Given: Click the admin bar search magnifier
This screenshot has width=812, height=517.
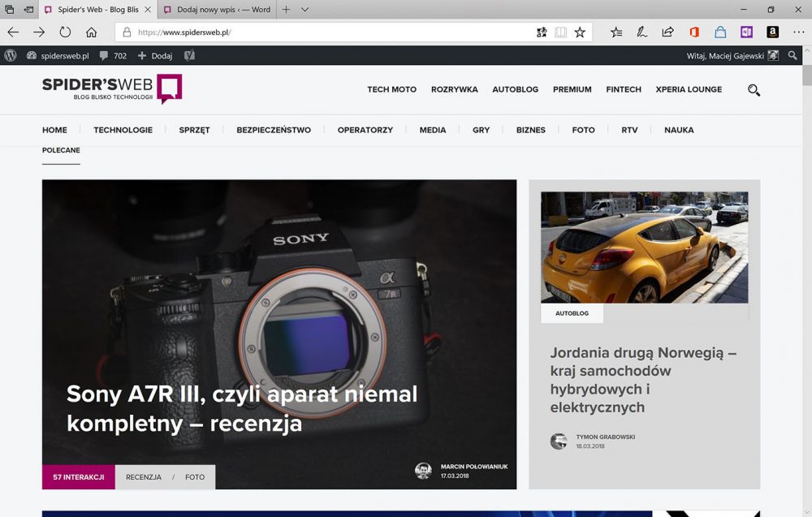Looking at the screenshot, I should pyautogui.click(x=793, y=55).
